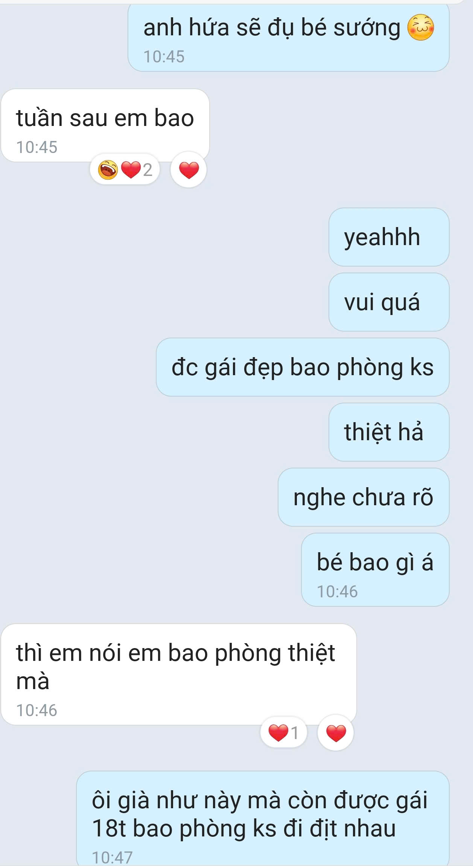
Task: Tap the digit 2 reaction counter
Action: [x=148, y=170]
